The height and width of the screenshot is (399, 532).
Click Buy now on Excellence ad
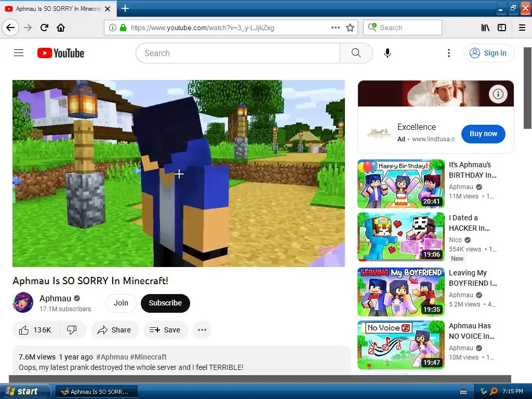coord(483,134)
